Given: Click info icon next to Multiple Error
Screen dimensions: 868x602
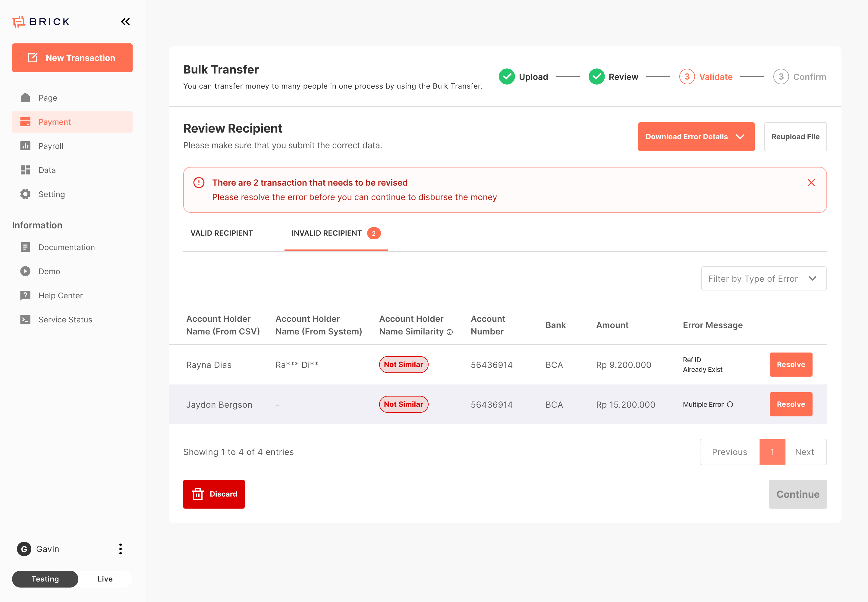Looking at the screenshot, I should (730, 404).
